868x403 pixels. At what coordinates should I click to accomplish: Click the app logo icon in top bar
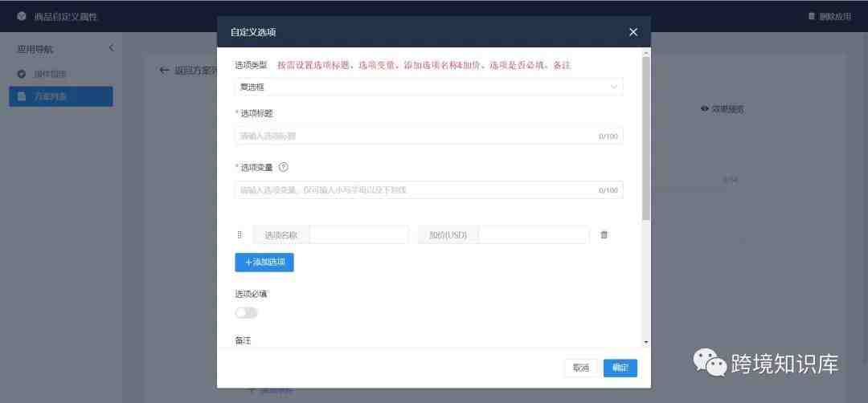click(22, 16)
